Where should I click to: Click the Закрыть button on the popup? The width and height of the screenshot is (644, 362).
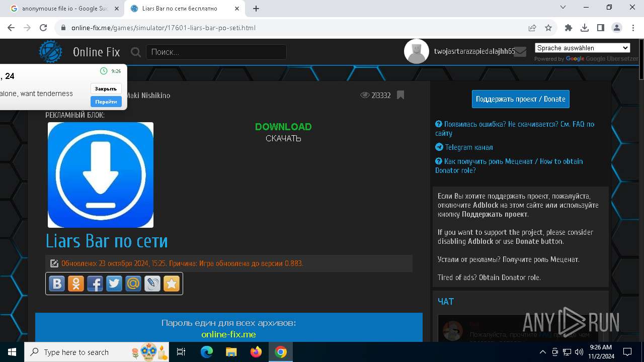[106, 88]
